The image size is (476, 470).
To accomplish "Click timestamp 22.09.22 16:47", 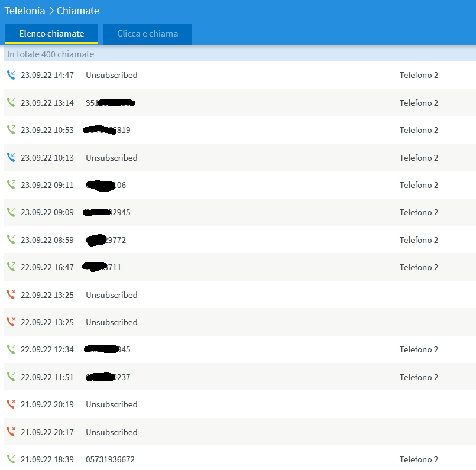I will click(47, 267).
